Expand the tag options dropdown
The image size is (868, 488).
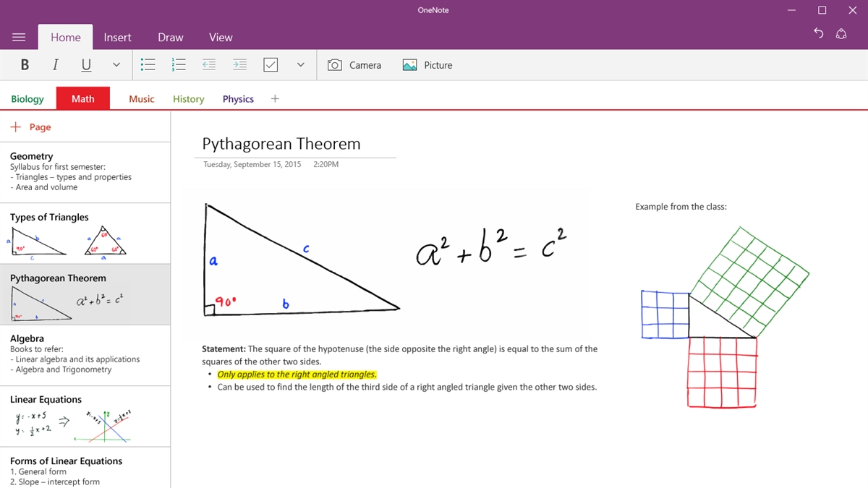click(x=299, y=64)
